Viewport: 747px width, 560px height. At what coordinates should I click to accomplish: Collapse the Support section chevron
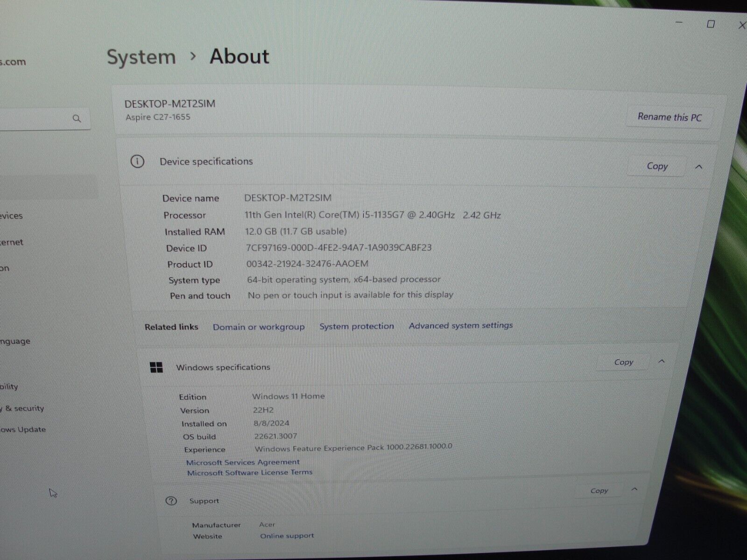(x=634, y=489)
